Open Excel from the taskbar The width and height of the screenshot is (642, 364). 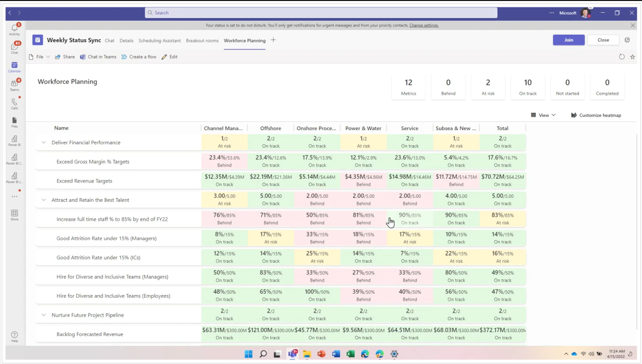pos(350,354)
